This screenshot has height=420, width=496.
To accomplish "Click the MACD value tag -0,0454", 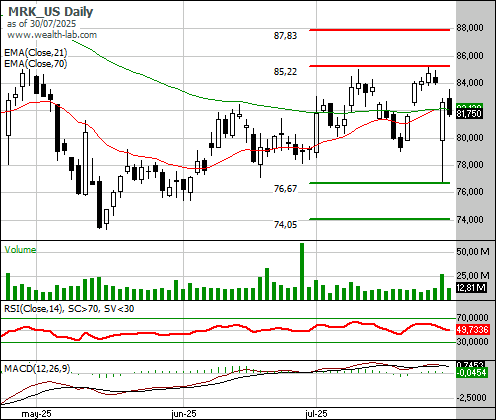I will 471,373.
